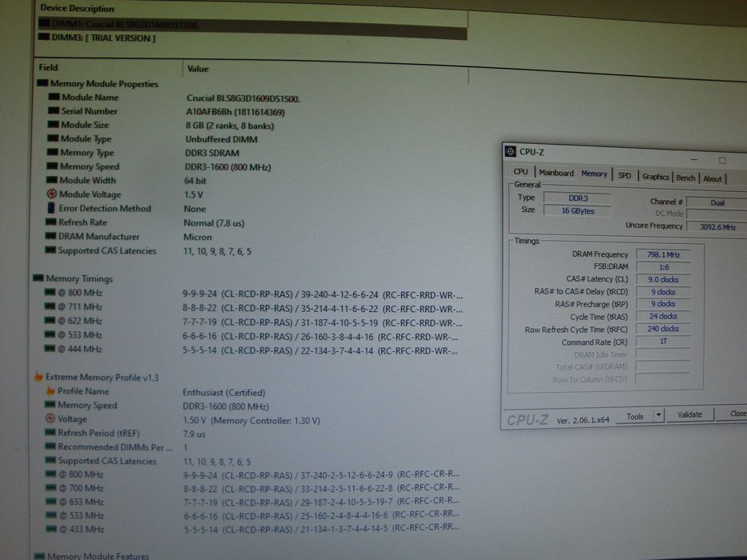Click the Module Voltage orange icon
The height and width of the screenshot is (560, 747).
(51, 194)
